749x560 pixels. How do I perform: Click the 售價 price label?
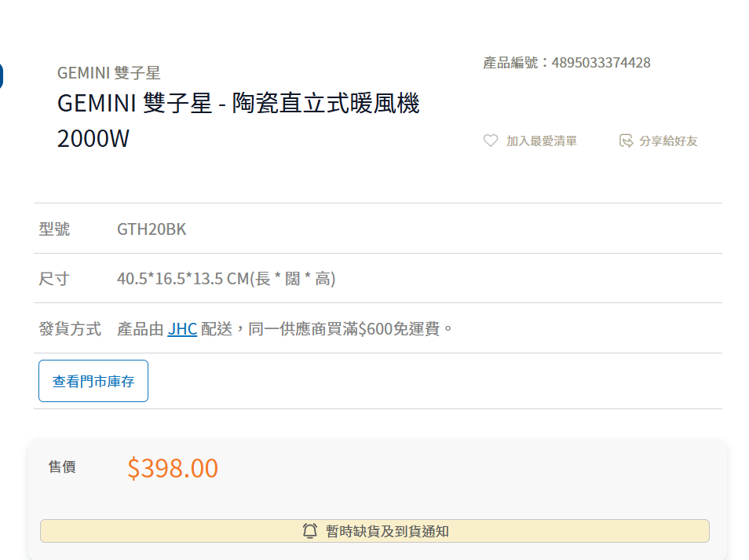(x=62, y=467)
